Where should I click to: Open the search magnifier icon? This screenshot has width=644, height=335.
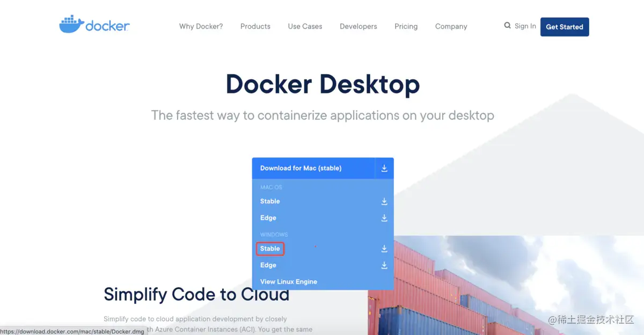[507, 25]
